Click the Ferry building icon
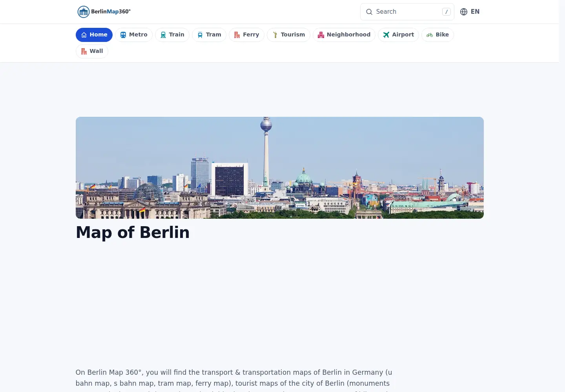Image resolution: width=565 pixels, height=392 pixels. point(237,35)
